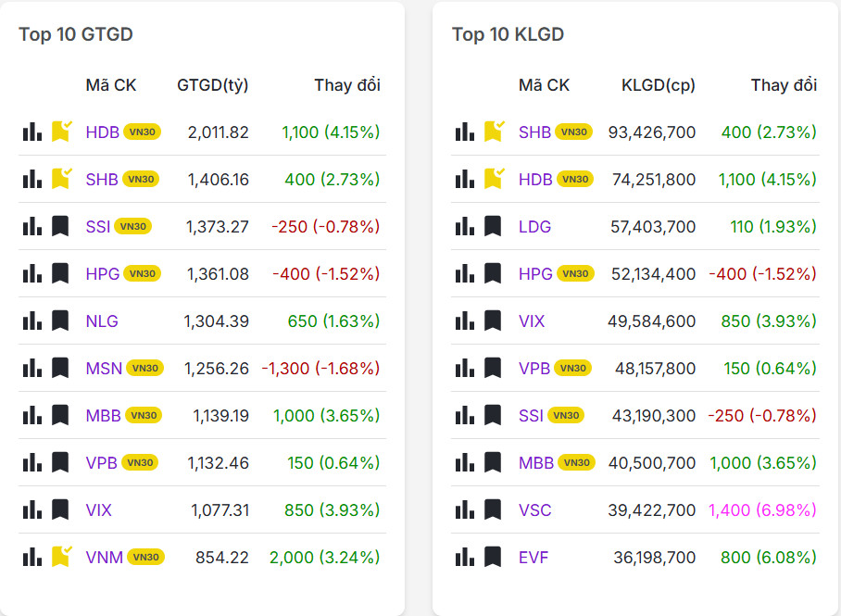The image size is (841, 616).
Task: Bookmark SSI in the Top 10 KLGD list
Action: pyautogui.click(x=493, y=415)
